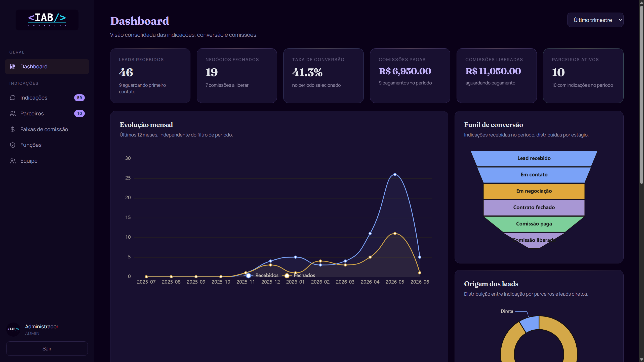Click the Taxa de Conversão card
The image size is (644, 362).
(x=323, y=76)
